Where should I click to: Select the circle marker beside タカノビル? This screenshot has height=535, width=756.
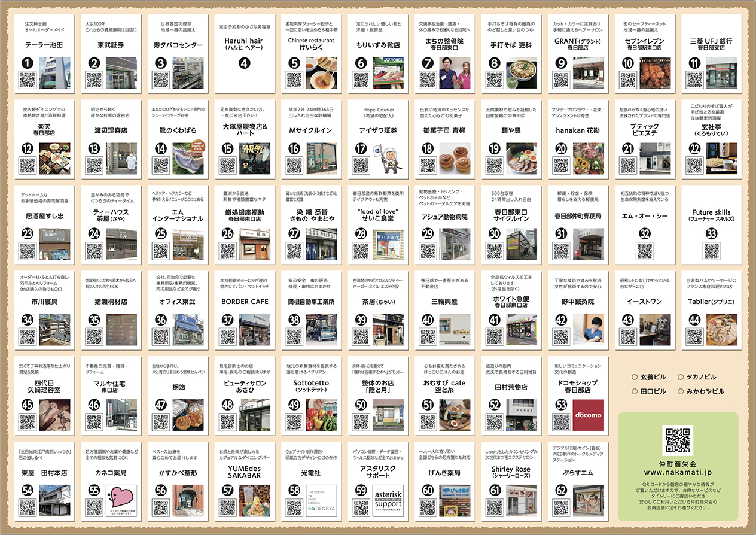[x=681, y=378]
